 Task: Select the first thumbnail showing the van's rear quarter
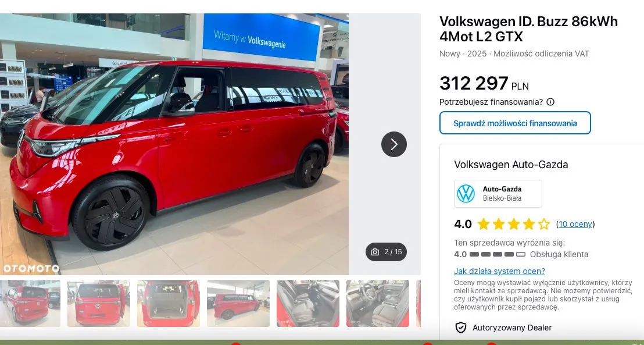pos(30,304)
